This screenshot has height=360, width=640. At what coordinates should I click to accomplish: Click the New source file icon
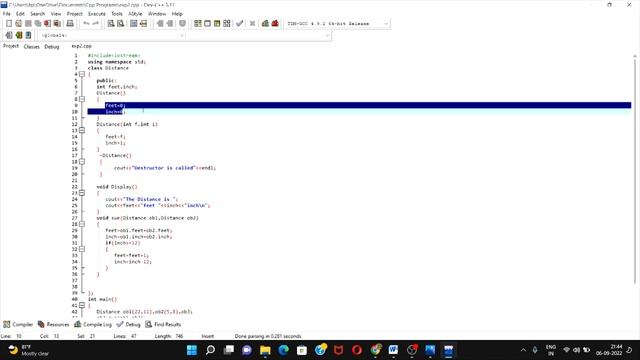[9, 24]
